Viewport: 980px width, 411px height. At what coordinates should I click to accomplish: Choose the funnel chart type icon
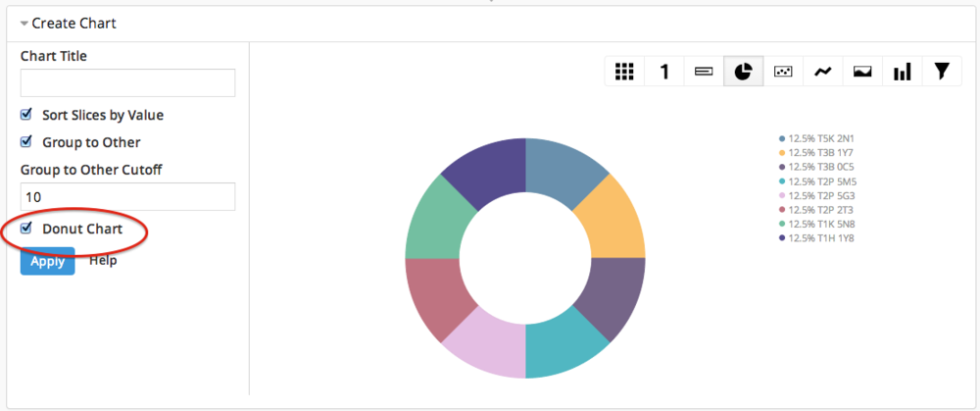click(942, 72)
